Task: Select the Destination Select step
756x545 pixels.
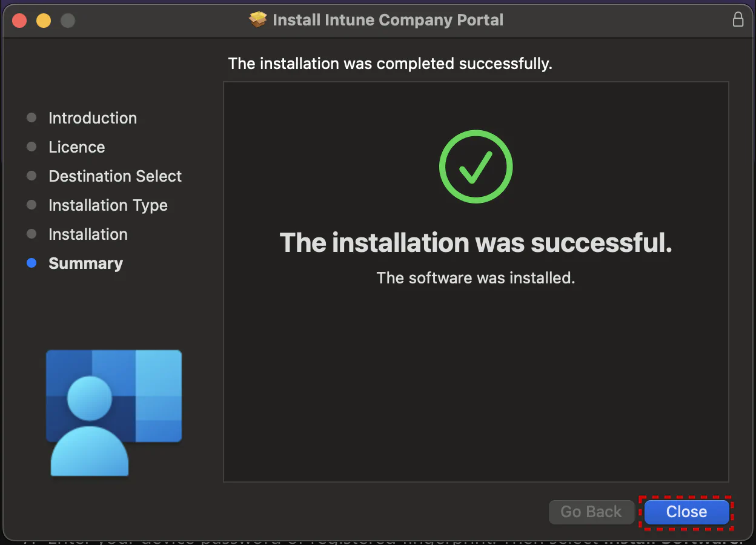Action: 115,176
